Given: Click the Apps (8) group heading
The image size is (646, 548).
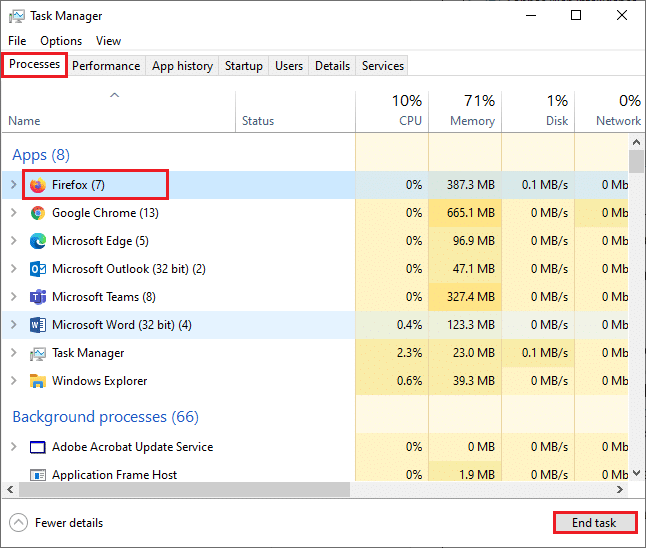Looking at the screenshot, I should (41, 155).
